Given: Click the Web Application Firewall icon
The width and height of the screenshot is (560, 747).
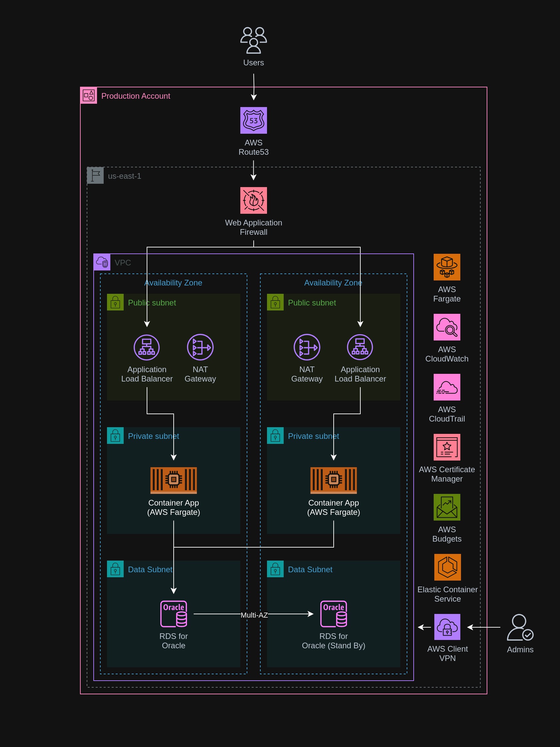Looking at the screenshot, I should (254, 200).
